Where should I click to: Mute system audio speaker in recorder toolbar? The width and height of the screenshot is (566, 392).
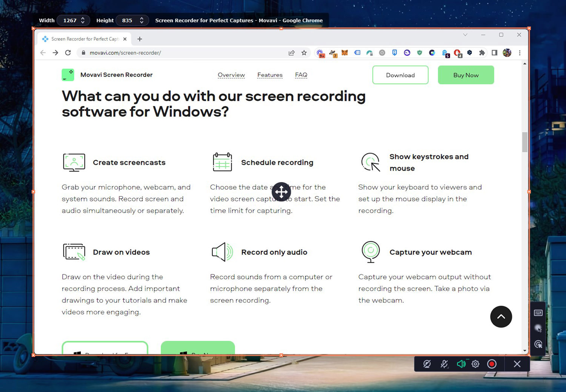pos(461,364)
